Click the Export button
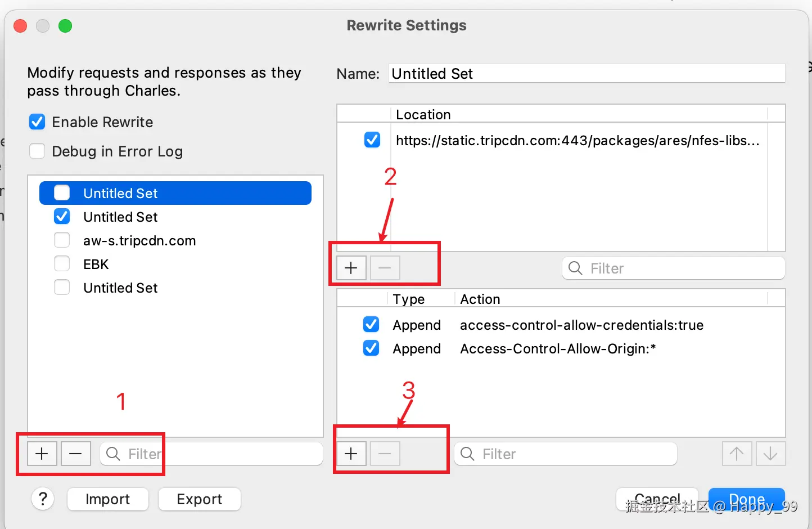The image size is (812, 529). pos(199,499)
